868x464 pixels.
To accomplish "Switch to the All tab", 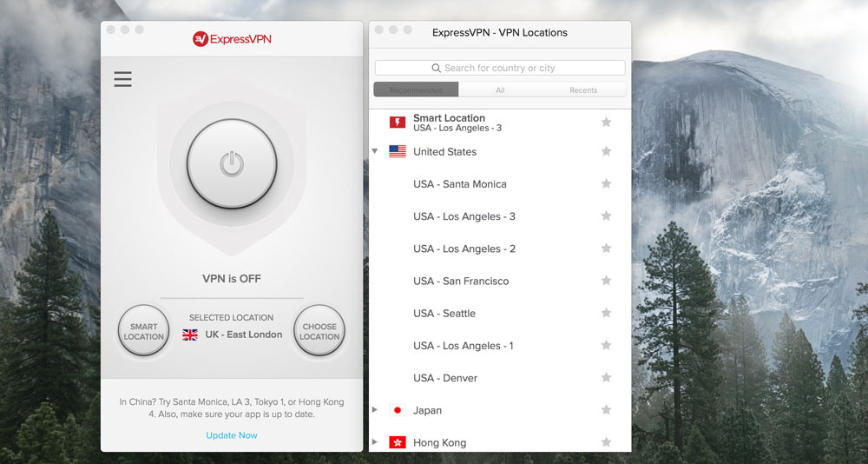I will pos(500,89).
